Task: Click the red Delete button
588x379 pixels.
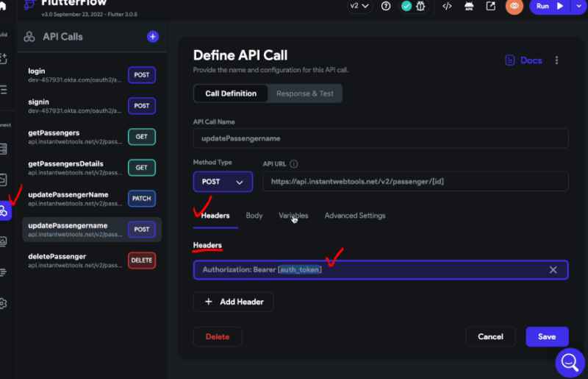Action: click(218, 336)
